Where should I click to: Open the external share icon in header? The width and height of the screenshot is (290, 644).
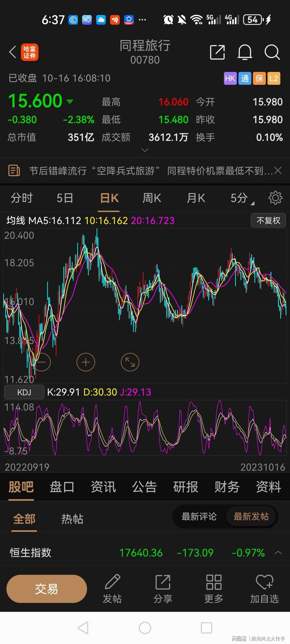click(217, 52)
